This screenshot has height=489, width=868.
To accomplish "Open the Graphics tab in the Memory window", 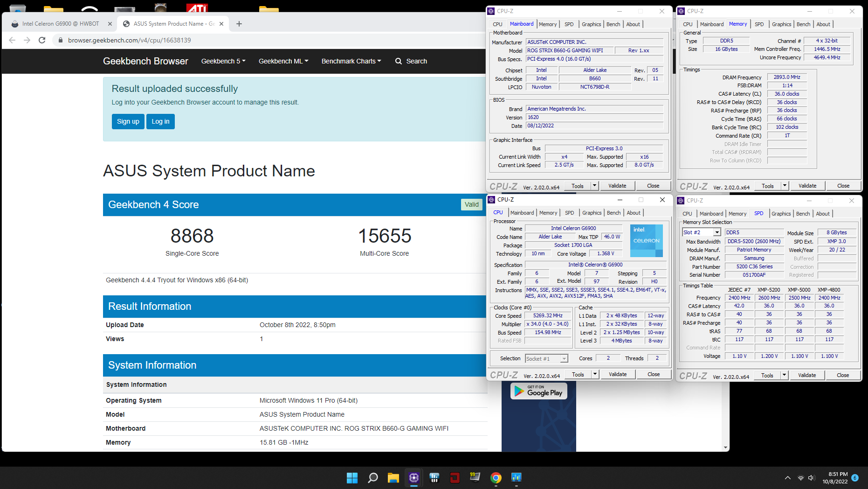I will coord(781,24).
